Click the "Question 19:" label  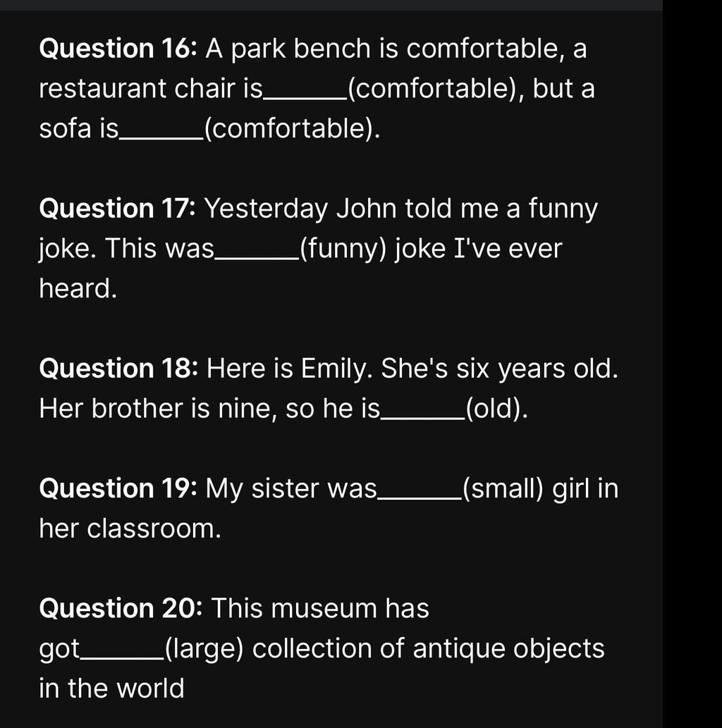click(118, 488)
